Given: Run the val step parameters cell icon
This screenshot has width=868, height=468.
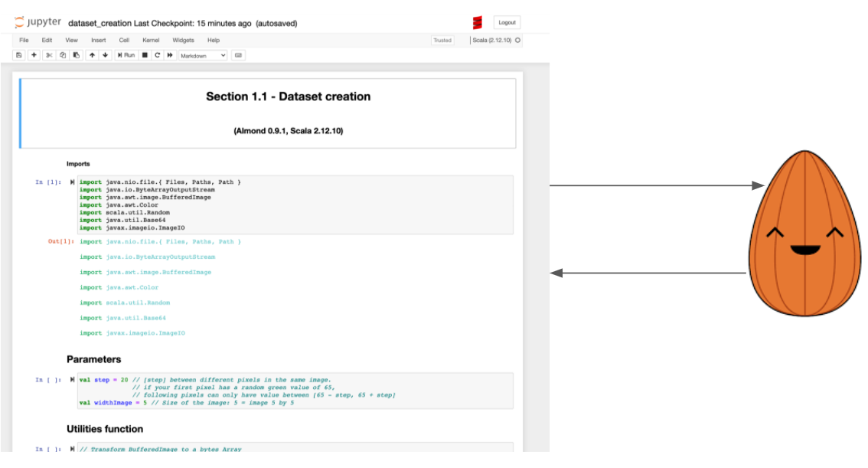Looking at the screenshot, I should point(72,380).
